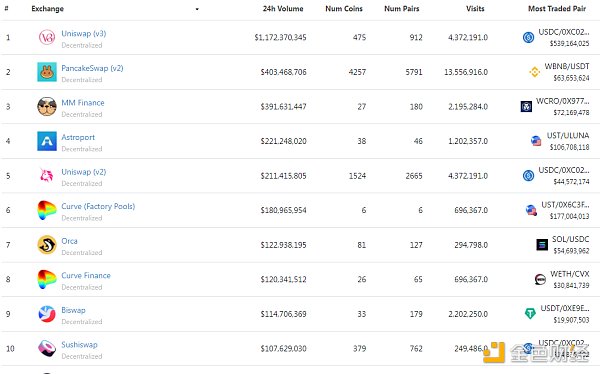600x374 pixels.
Task: Click the SOL/USDC traded pair text
Action: click(570, 239)
